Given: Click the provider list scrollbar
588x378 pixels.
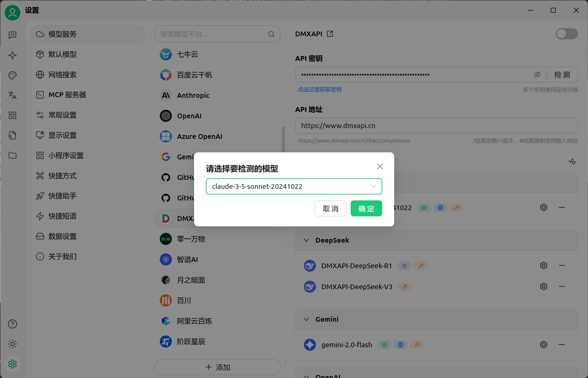Looking at the screenshot, I should tap(283, 139).
